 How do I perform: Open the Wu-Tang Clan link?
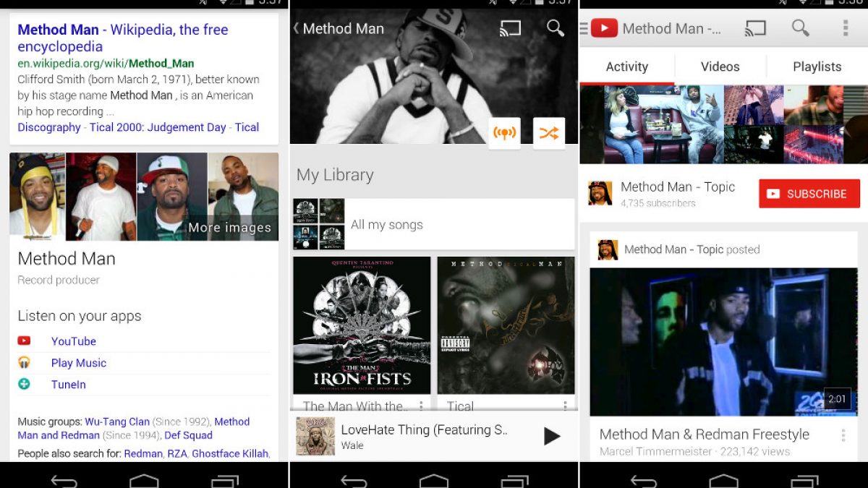coord(117,421)
